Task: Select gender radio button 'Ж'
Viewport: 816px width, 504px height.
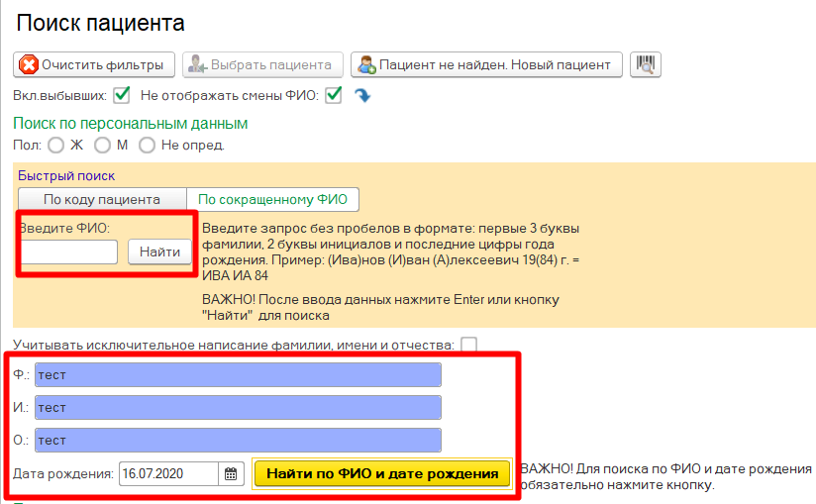Action: (x=55, y=146)
